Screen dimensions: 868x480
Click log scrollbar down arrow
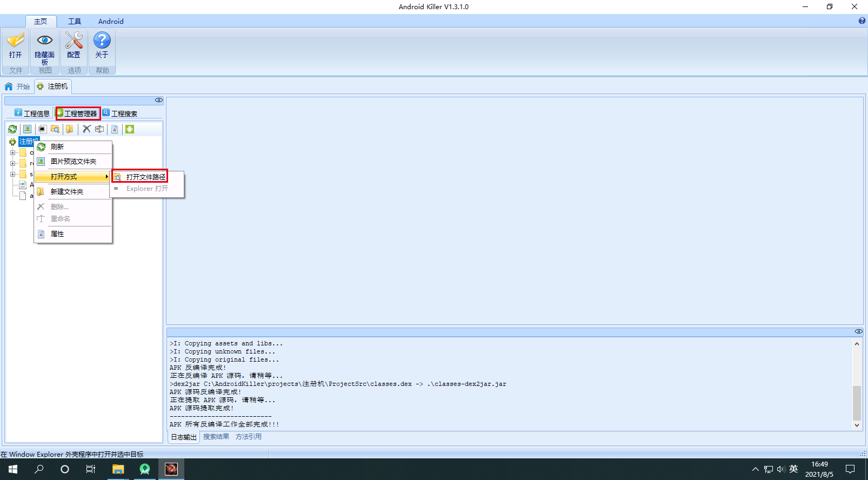857,425
